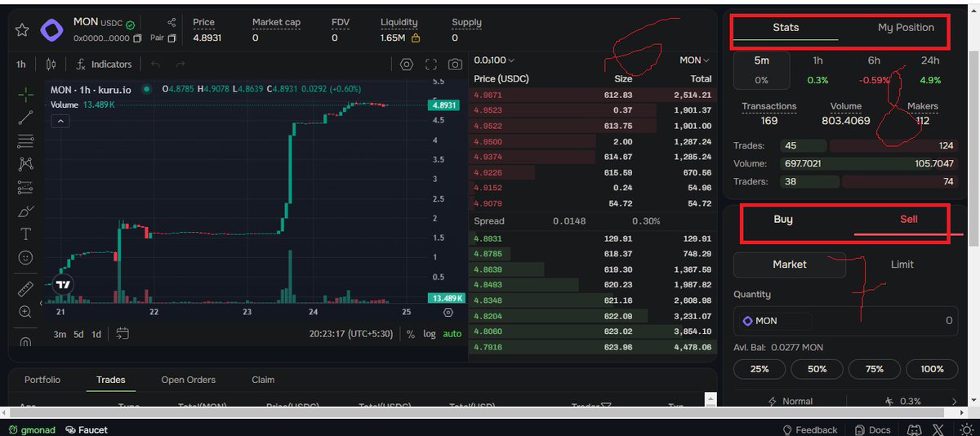Undo the last chart action

pyautogui.click(x=155, y=64)
